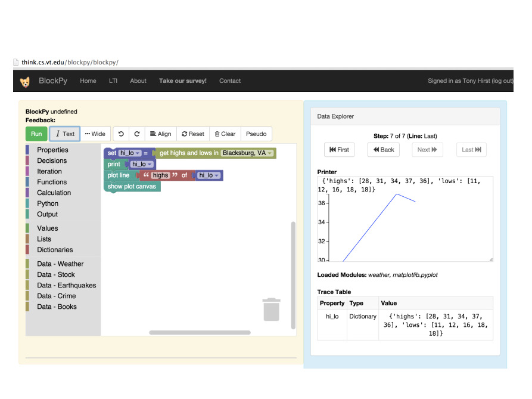Screen dimensions: 532x399
Task: Click the trash can in the block workspace
Action: (271, 310)
